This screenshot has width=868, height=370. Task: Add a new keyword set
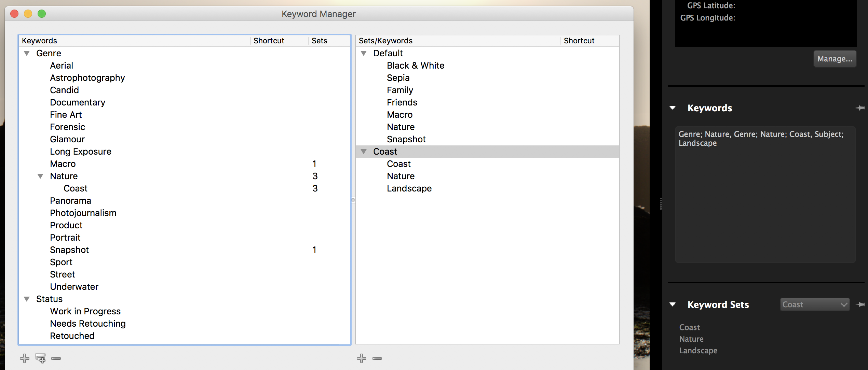[x=361, y=358]
